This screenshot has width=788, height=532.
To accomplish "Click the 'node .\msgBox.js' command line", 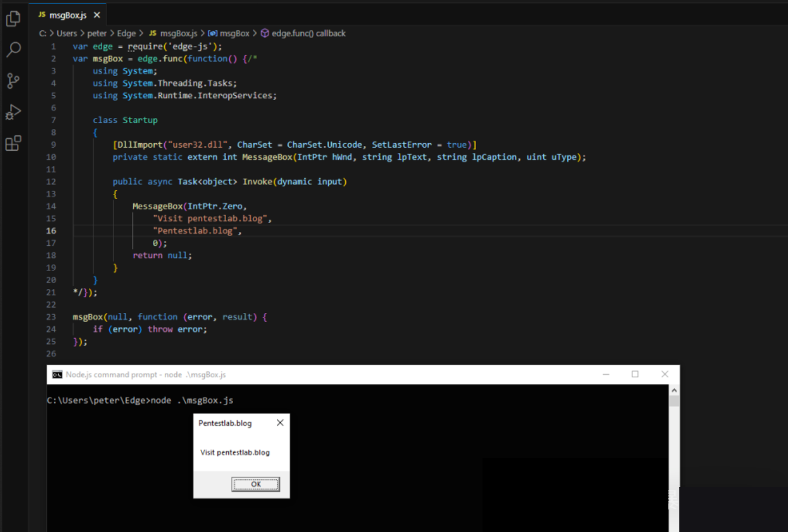I will (x=192, y=401).
